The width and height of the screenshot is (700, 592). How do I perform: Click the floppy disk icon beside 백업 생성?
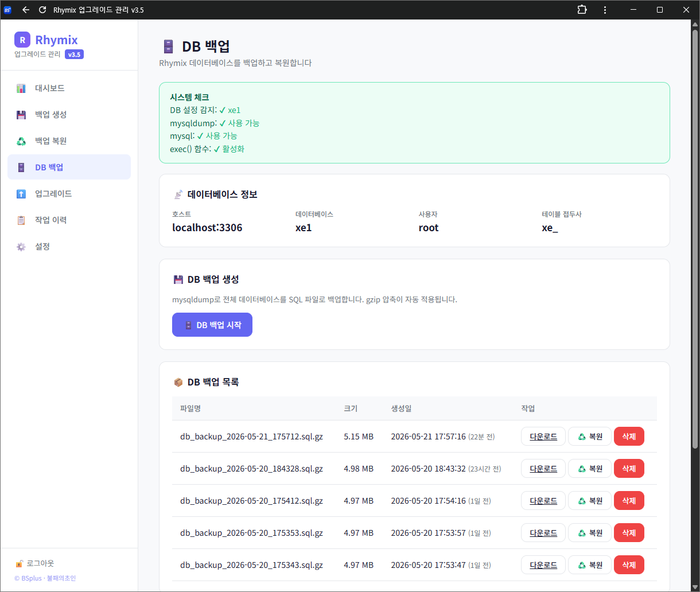(21, 115)
